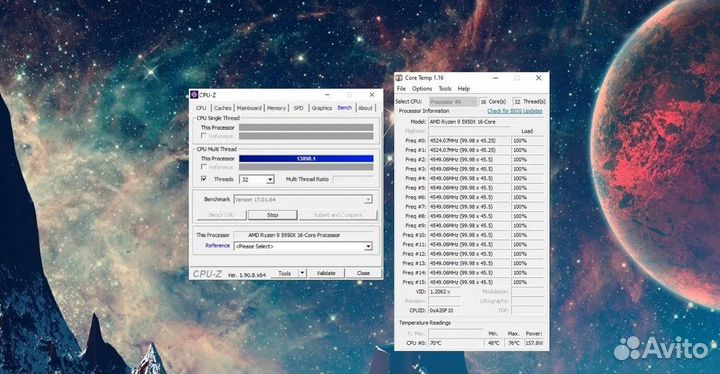Click the Model field AMD Ryzen 9 5950X 16-Core

click(x=486, y=122)
